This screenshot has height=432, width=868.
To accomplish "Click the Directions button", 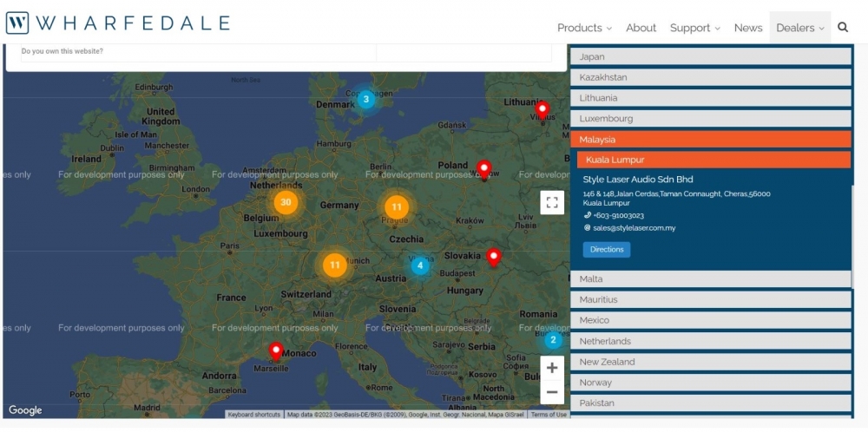I will 606,250.
